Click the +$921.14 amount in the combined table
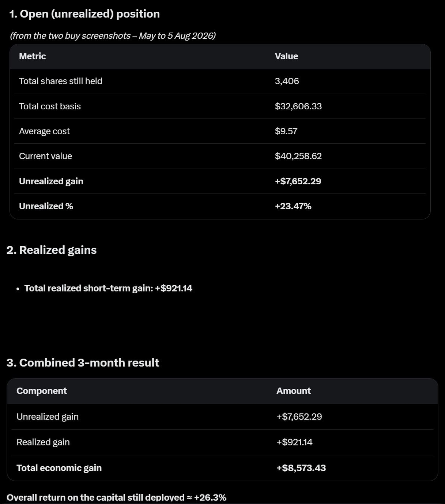 (294, 442)
